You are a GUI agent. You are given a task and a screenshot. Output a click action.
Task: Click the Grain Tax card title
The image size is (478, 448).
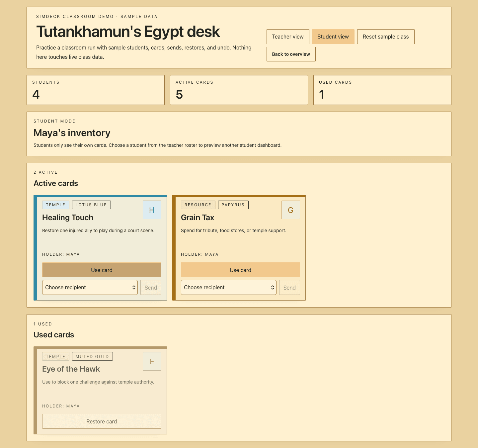click(198, 218)
